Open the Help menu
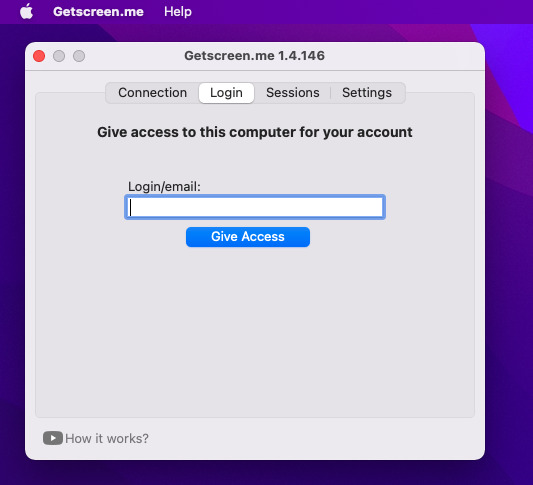The width and height of the screenshot is (533, 485). 178,12
